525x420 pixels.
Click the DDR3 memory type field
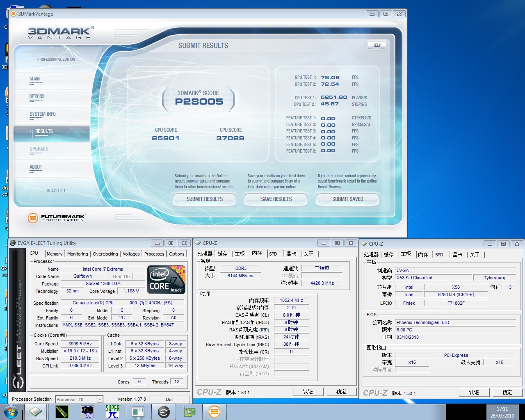tap(241, 268)
